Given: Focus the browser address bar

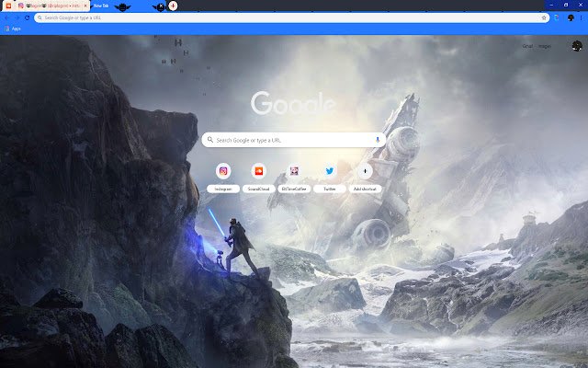Looking at the screenshot, I should 292,17.
